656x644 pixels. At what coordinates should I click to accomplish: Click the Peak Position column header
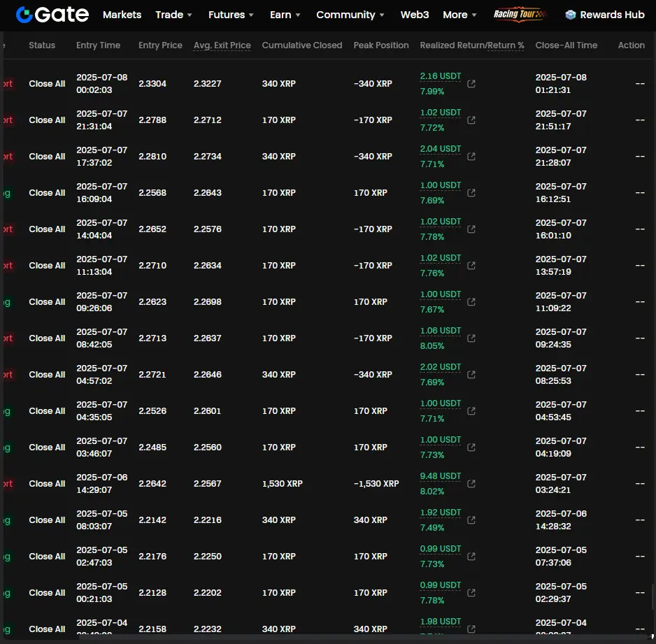pos(381,45)
